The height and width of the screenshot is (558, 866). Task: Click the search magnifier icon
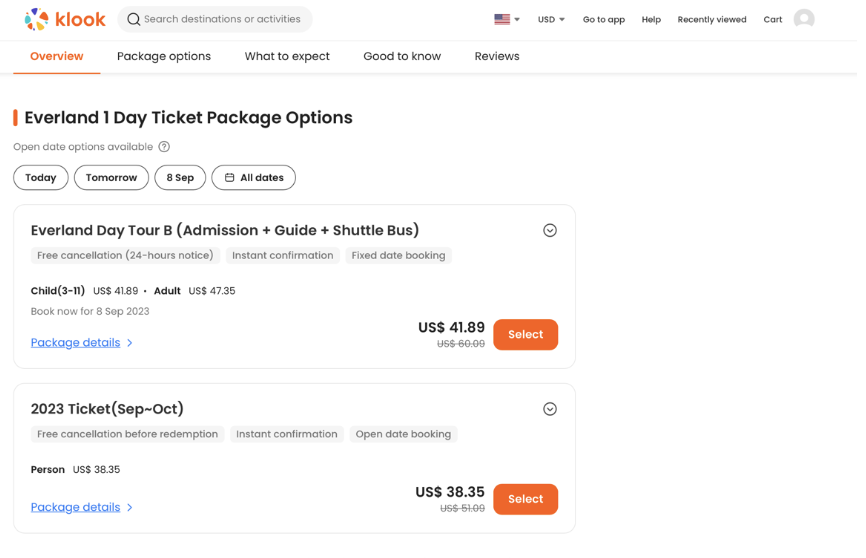133,19
